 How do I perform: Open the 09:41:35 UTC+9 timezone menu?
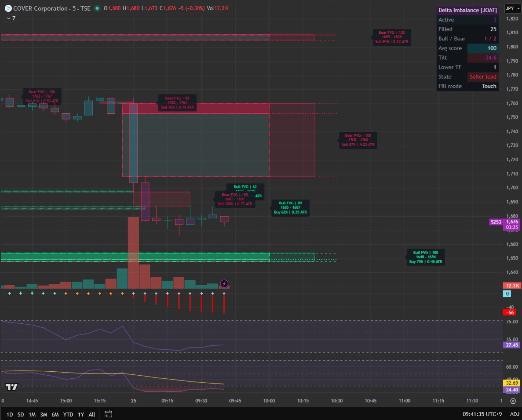482,414
